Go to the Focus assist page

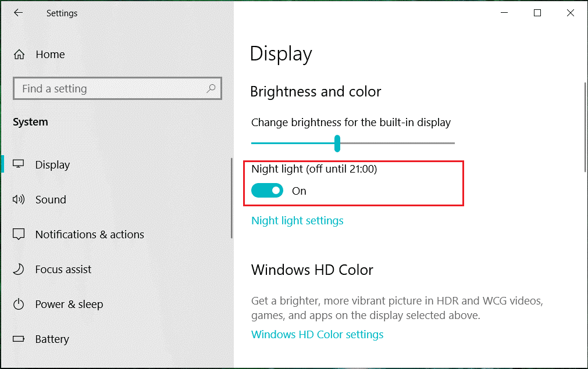click(63, 269)
